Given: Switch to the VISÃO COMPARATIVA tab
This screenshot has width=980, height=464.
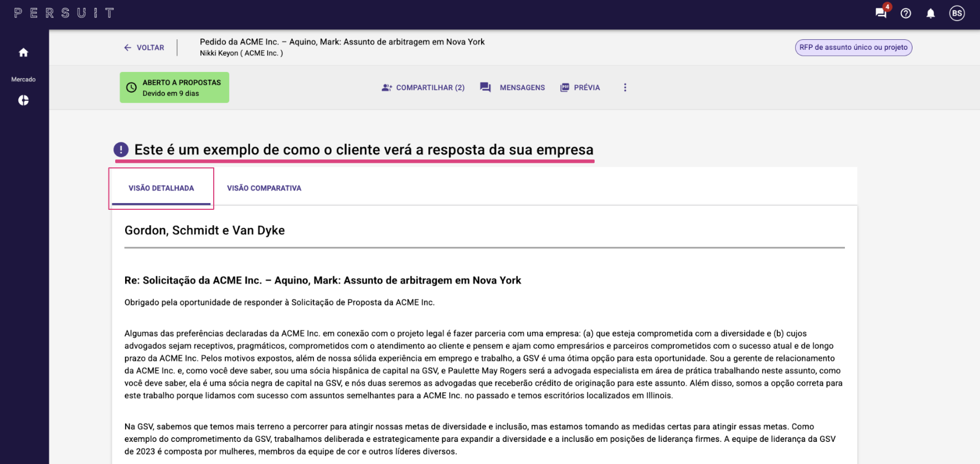Looking at the screenshot, I should [264, 188].
